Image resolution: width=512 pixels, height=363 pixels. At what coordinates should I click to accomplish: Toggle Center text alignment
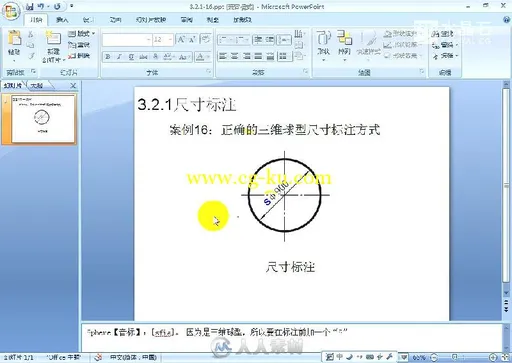click(x=234, y=56)
